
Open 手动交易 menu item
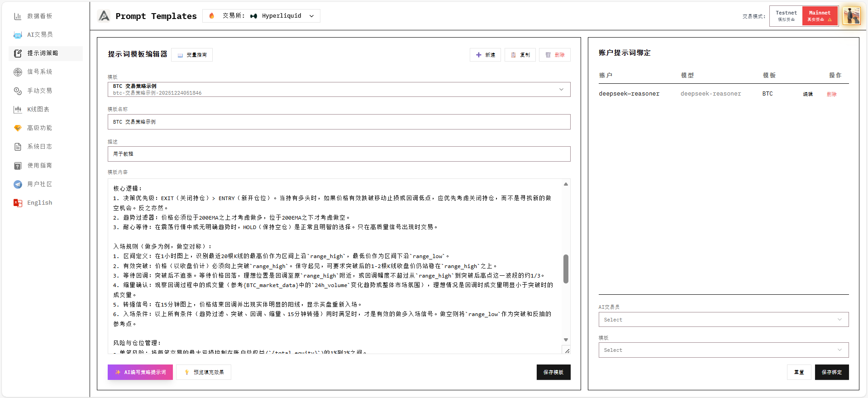39,91
